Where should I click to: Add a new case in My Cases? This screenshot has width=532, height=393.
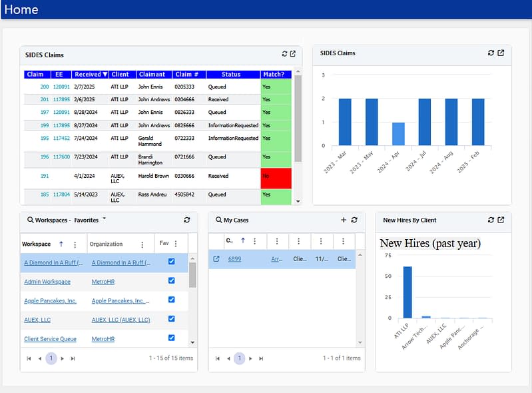(344, 220)
